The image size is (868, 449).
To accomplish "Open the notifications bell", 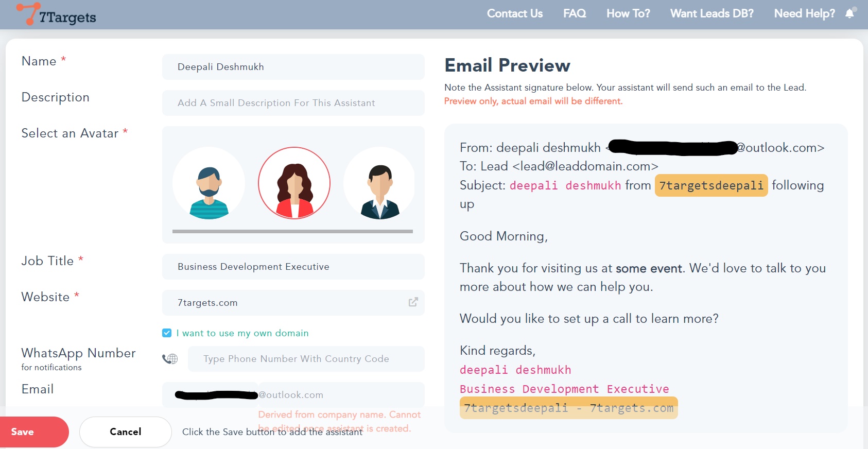I will pyautogui.click(x=849, y=13).
